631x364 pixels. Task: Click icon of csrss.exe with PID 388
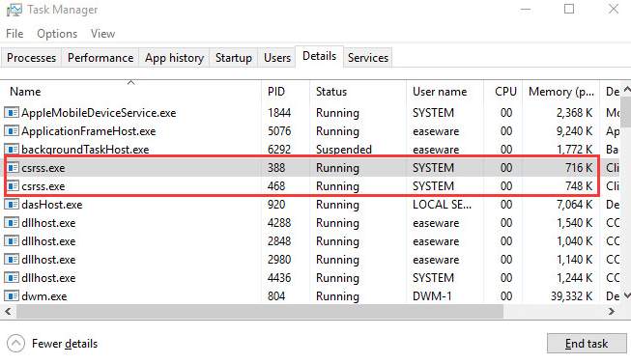click(13, 167)
